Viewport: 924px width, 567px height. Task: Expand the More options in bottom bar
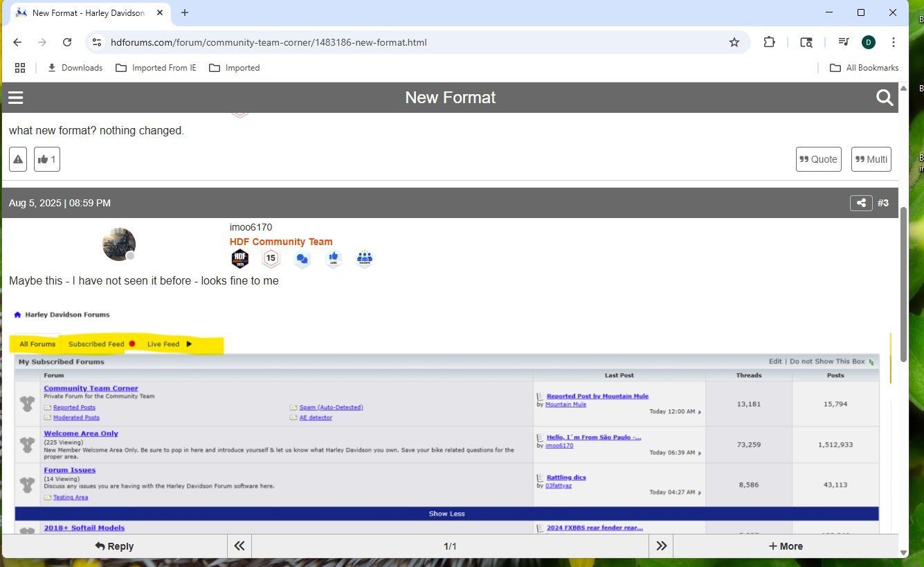point(786,546)
